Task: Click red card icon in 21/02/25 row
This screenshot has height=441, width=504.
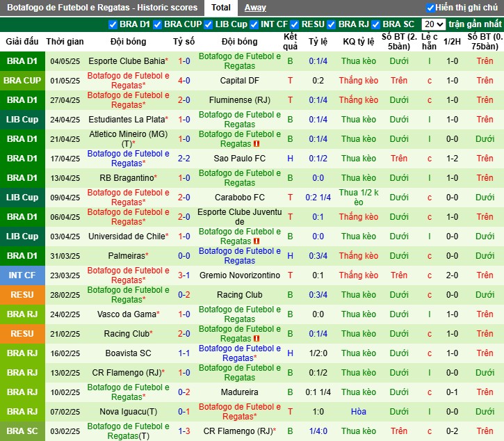Action: pos(257,339)
